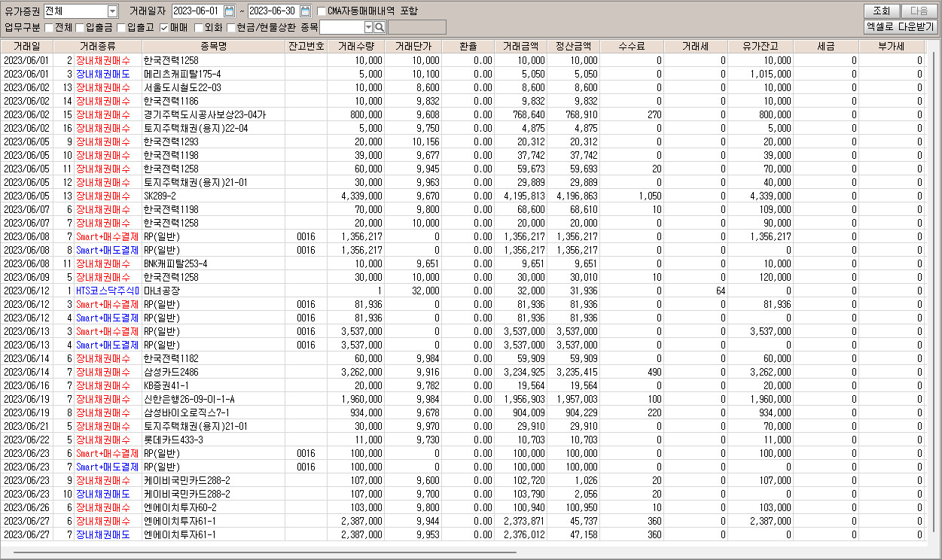Click 삼성바이오로직스7-1 cell
Image resolution: width=942 pixels, height=560 pixels.
pos(187,413)
